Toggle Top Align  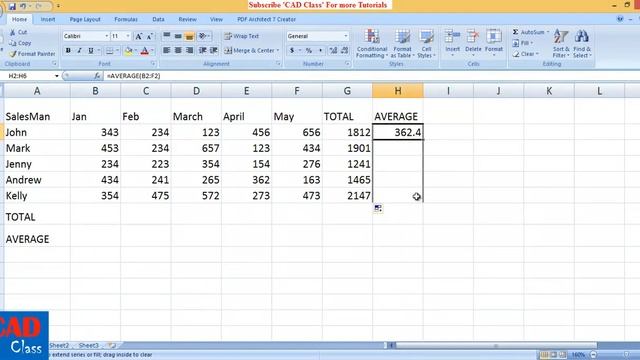click(167, 36)
